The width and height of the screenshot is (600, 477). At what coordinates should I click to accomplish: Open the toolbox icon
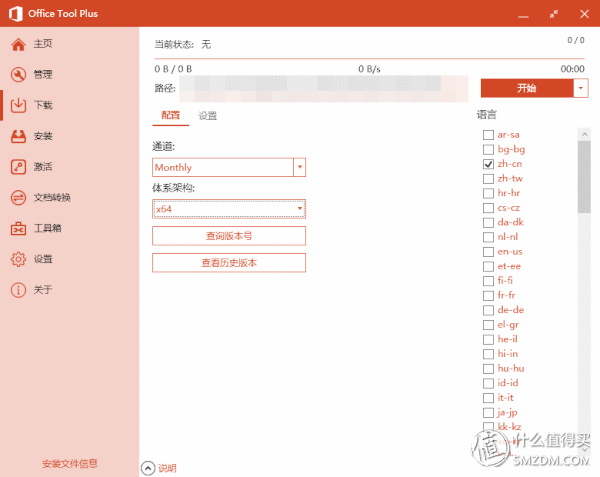pos(18,229)
